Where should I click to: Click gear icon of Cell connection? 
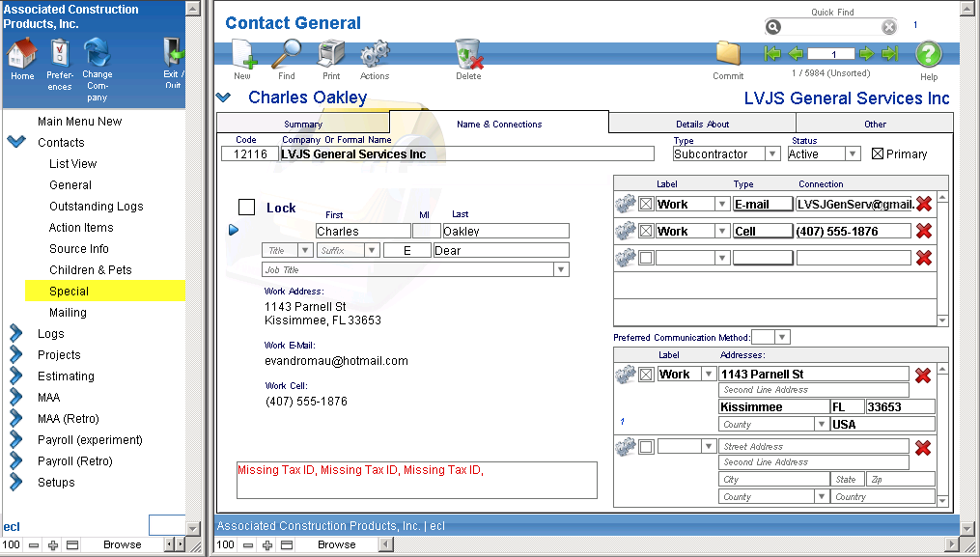625,231
